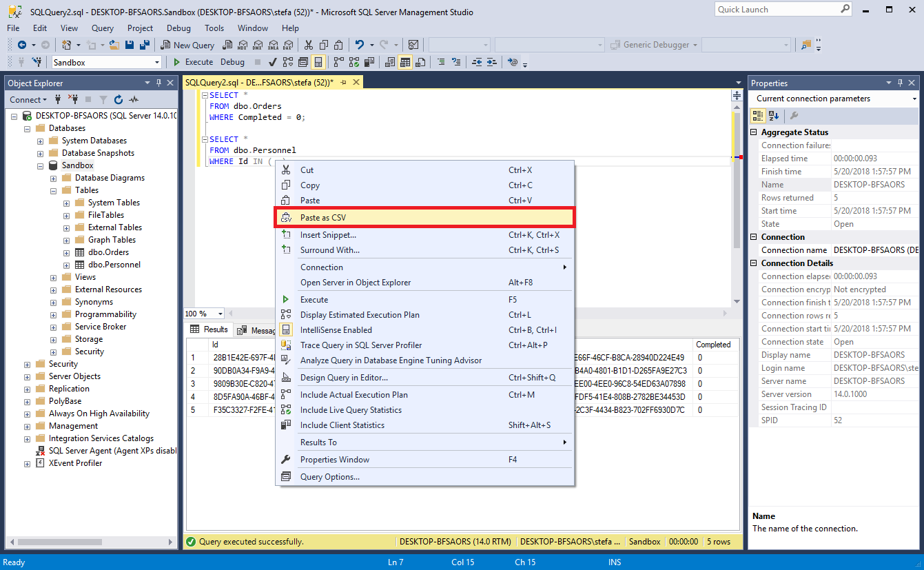This screenshot has width=924, height=570.
Task: Expand the Programmability folder node
Action: tap(54, 314)
